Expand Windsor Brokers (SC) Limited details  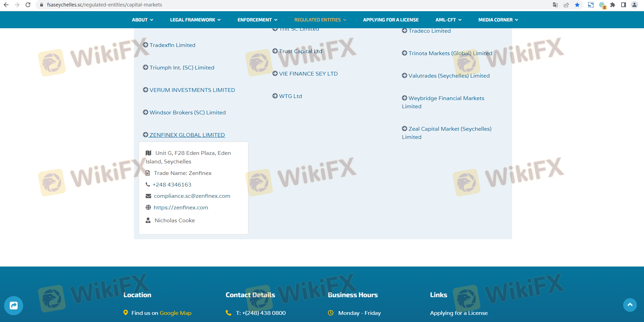tap(187, 113)
